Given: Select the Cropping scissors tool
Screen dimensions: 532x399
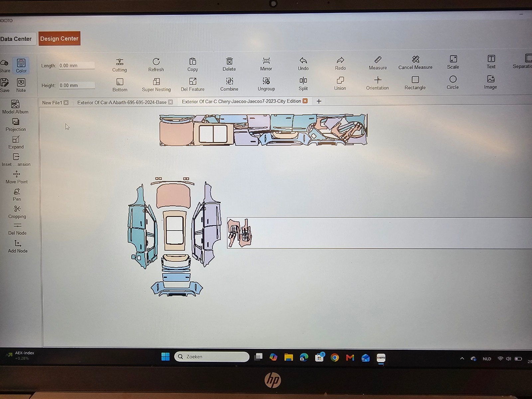Looking at the screenshot, I should click(x=17, y=212).
